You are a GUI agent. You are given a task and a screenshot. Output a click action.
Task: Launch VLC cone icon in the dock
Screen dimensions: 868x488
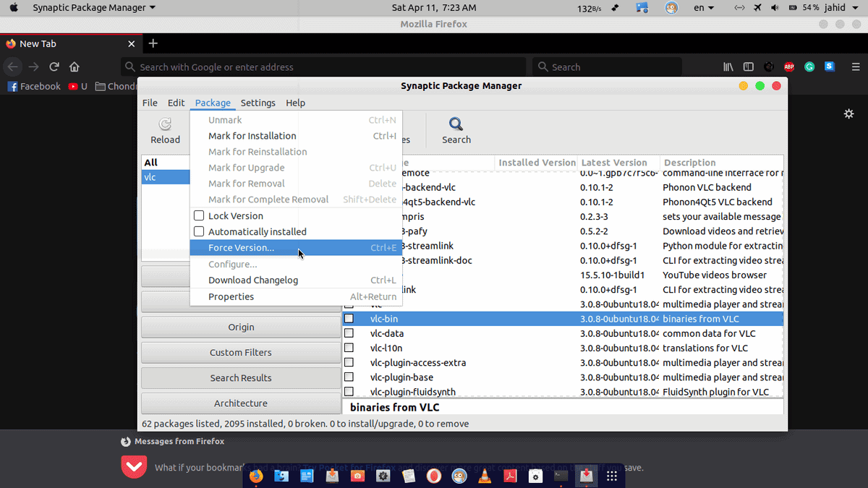(484, 476)
